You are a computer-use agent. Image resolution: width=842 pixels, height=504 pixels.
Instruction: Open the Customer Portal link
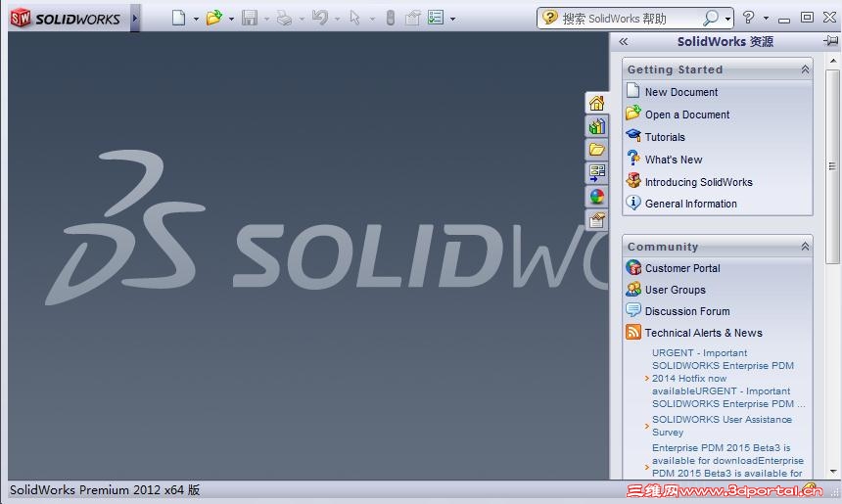pyautogui.click(x=682, y=268)
